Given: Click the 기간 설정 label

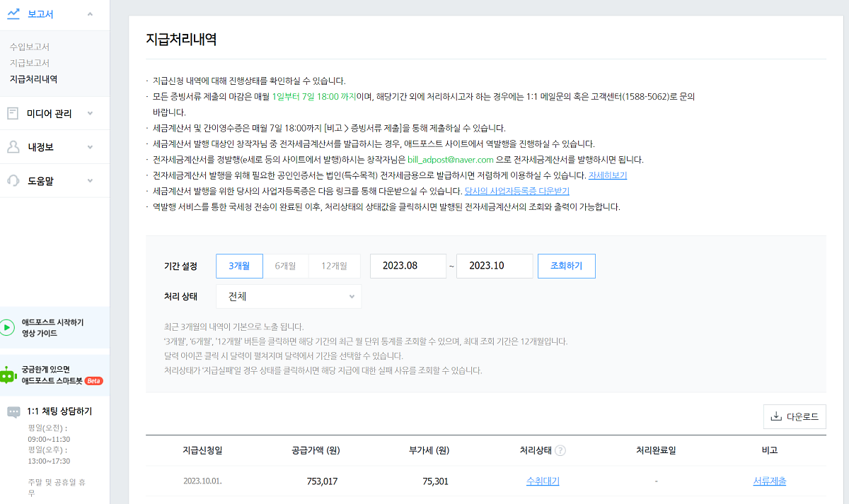Looking at the screenshot, I should pos(180,266).
